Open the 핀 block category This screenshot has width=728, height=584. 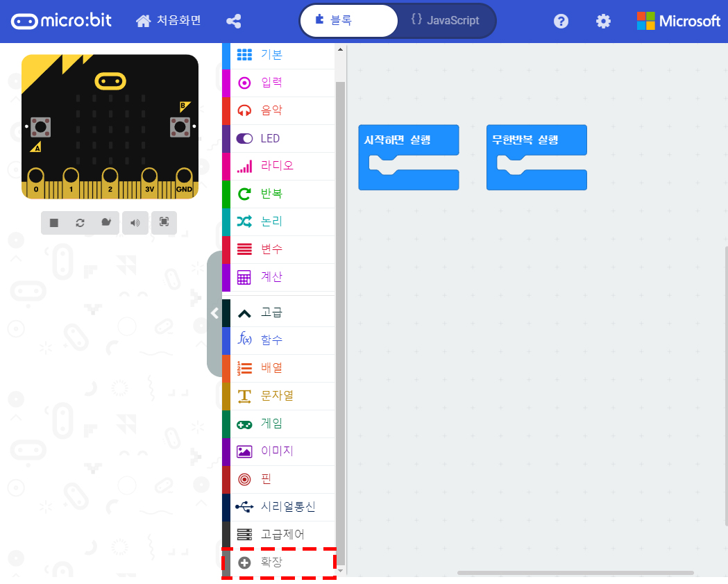click(x=278, y=479)
